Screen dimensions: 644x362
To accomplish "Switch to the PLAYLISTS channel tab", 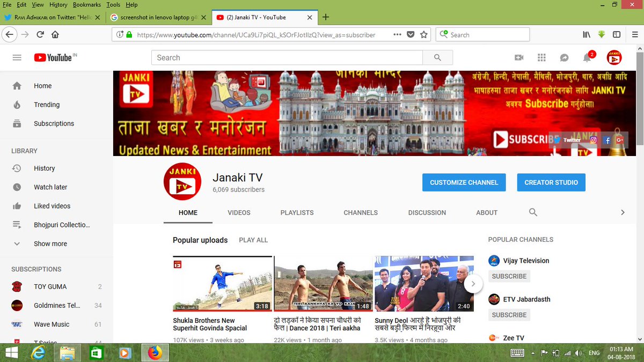I will (297, 212).
